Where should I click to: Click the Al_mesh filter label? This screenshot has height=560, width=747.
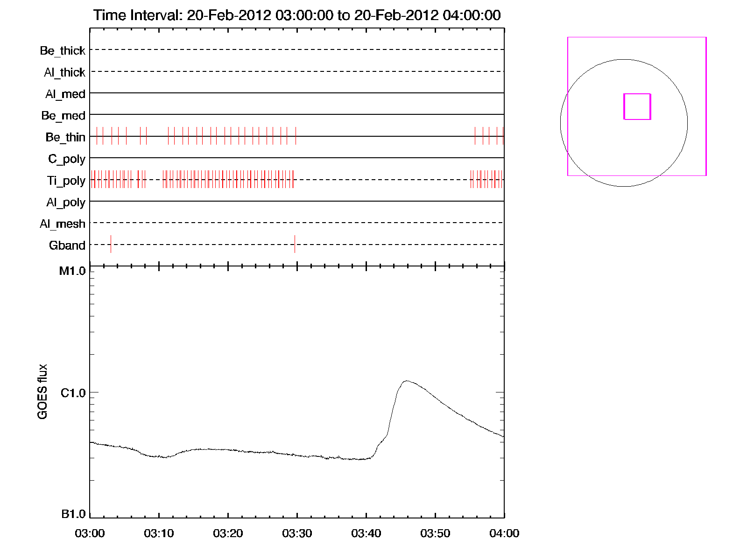tap(63, 224)
